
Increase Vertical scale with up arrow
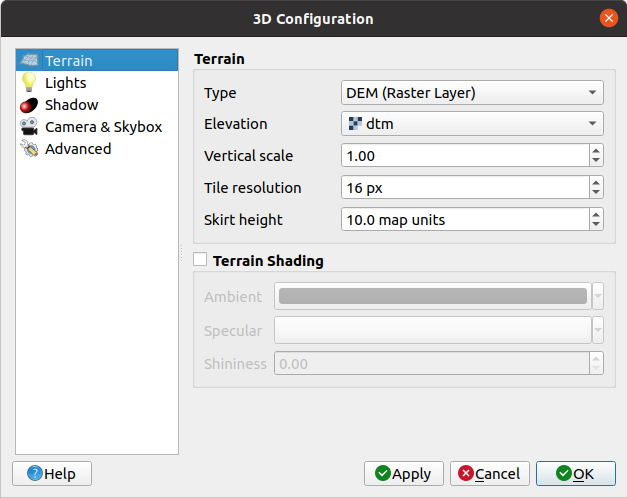click(596, 151)
